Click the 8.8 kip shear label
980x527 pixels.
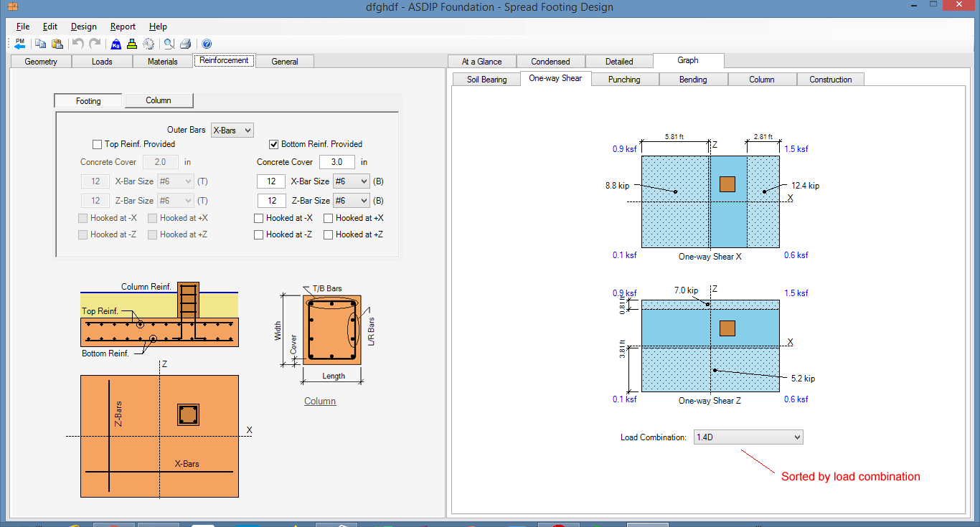(617, 186)
